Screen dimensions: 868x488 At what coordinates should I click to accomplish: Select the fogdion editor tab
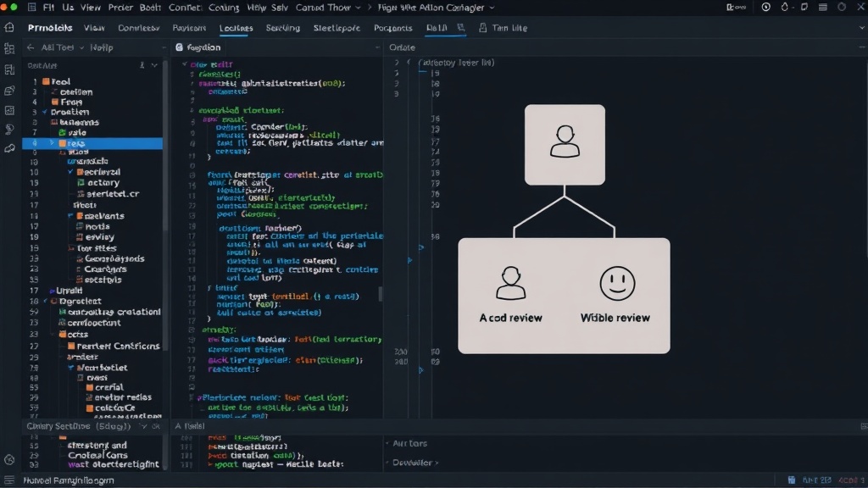coord(198,47)
